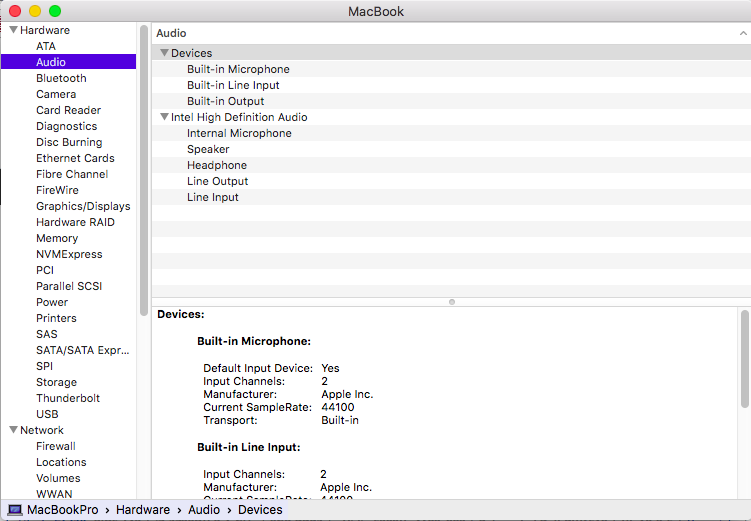The width and height of the screenshot is (751, 521).
Task: Select Bluetooth in the sidebar
Action: point(61,78)
